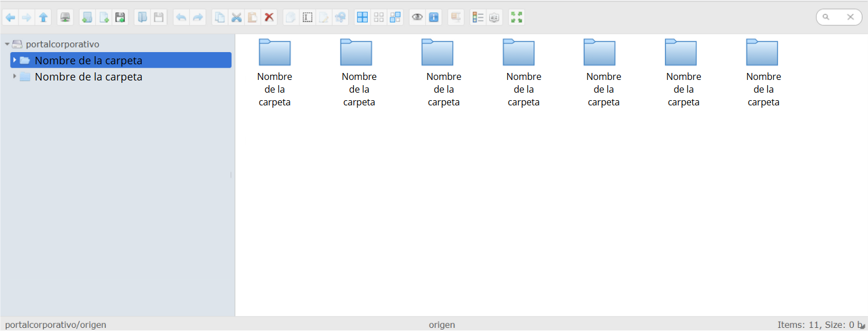Delete selection with the red X icon
This screenshot has height=333, width=868.
coord(269,17)
